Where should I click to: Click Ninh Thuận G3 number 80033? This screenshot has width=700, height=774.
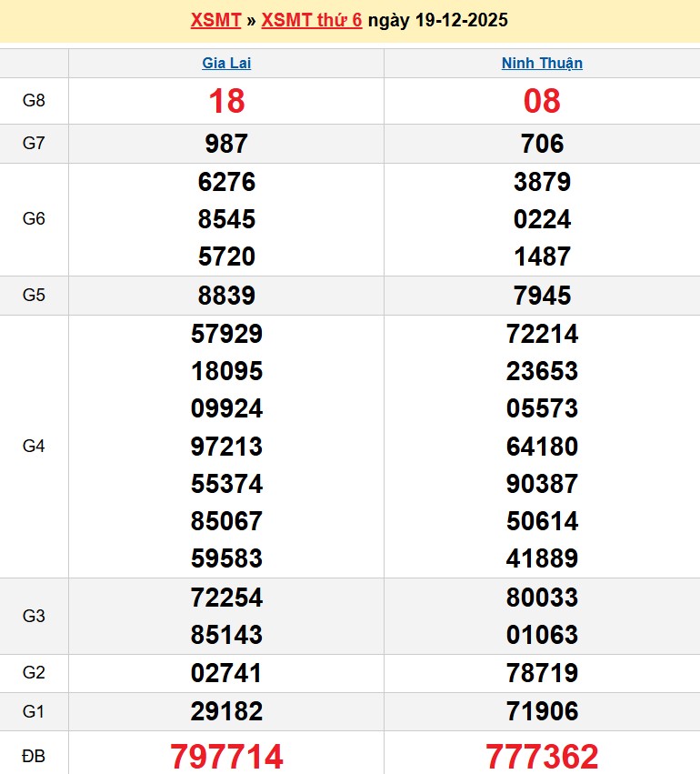(x=542, y=598)
